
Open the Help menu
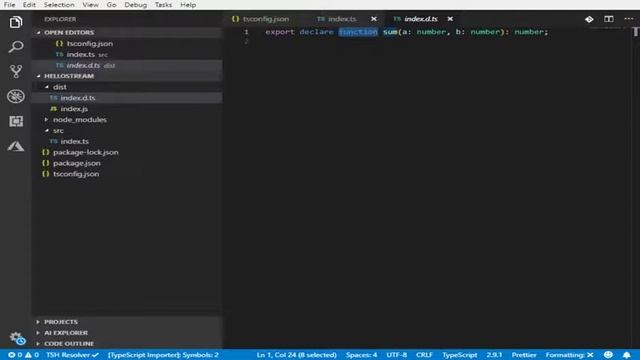188,4
